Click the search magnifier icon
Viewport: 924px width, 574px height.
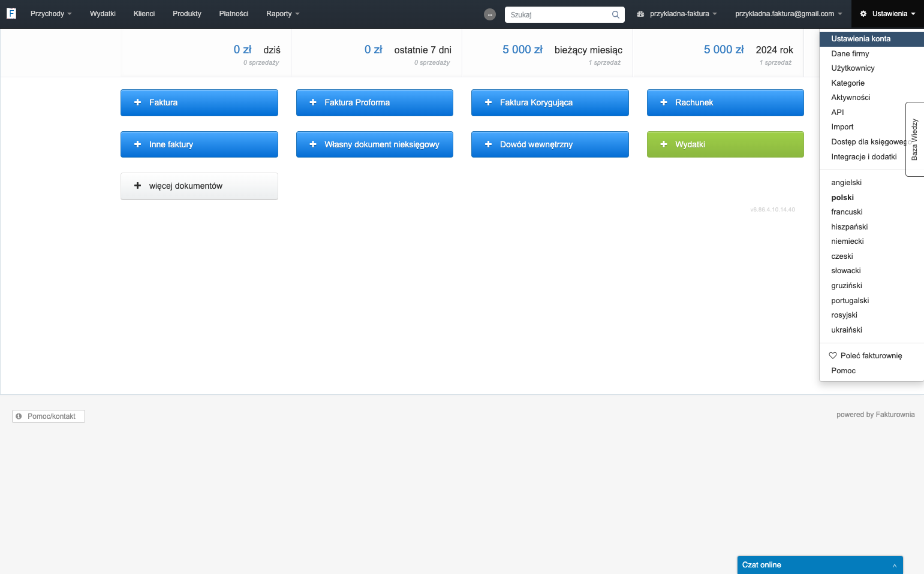615,14
